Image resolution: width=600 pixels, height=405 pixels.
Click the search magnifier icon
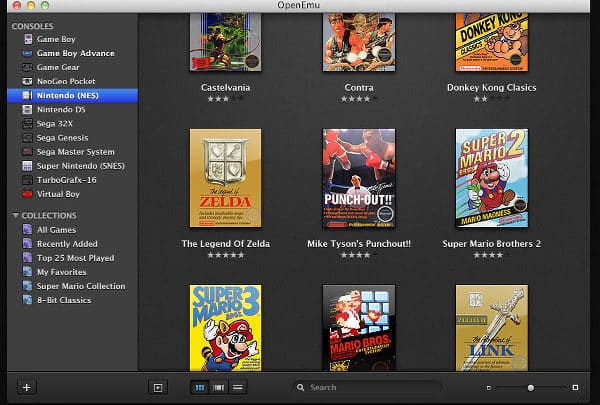coord(301,388)
